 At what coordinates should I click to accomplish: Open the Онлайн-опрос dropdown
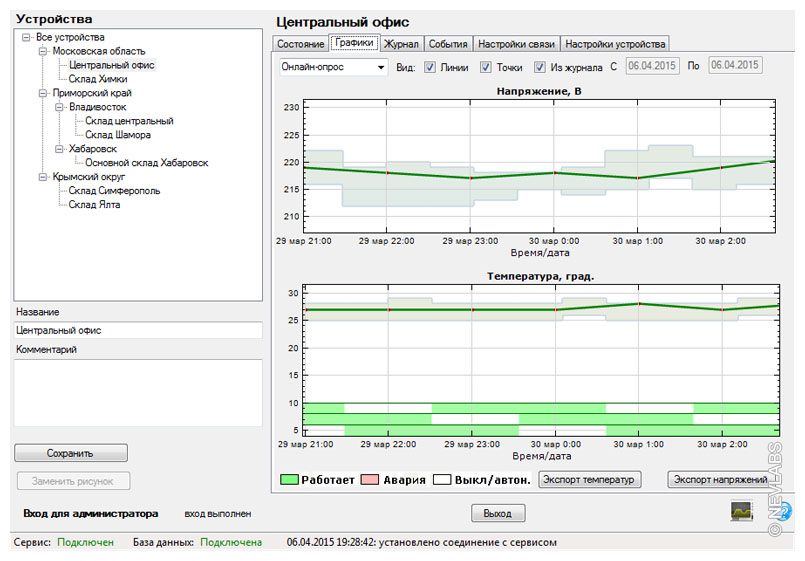pos(380,68)
